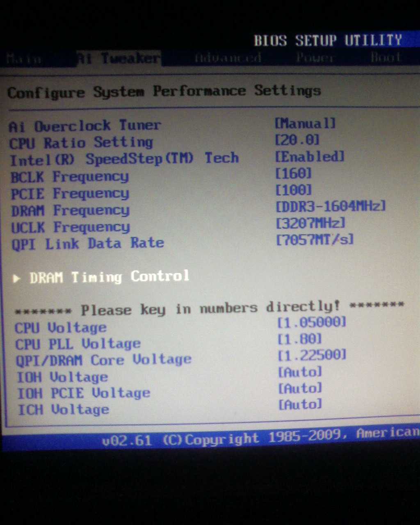Edit the CPU Voltage 1.05000 field

312,322
